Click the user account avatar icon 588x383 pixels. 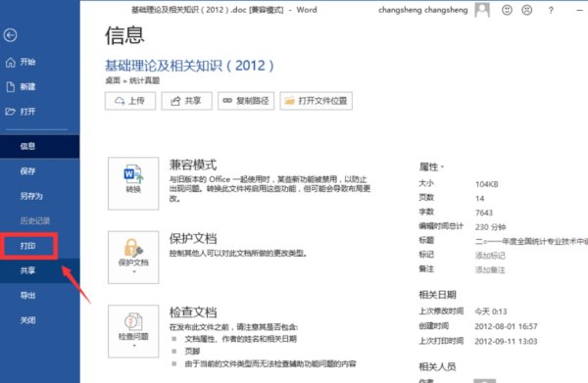click(482, 10)
